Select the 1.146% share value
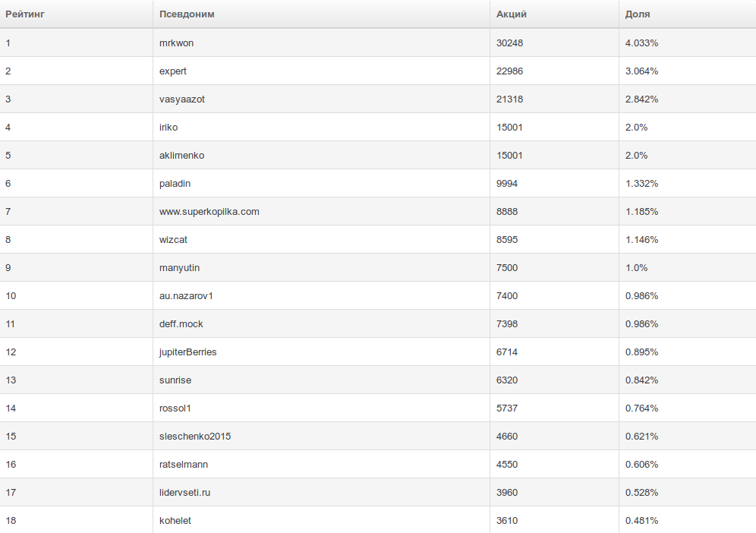The height and width of the screenshot is (533, 756). [641, 240]
